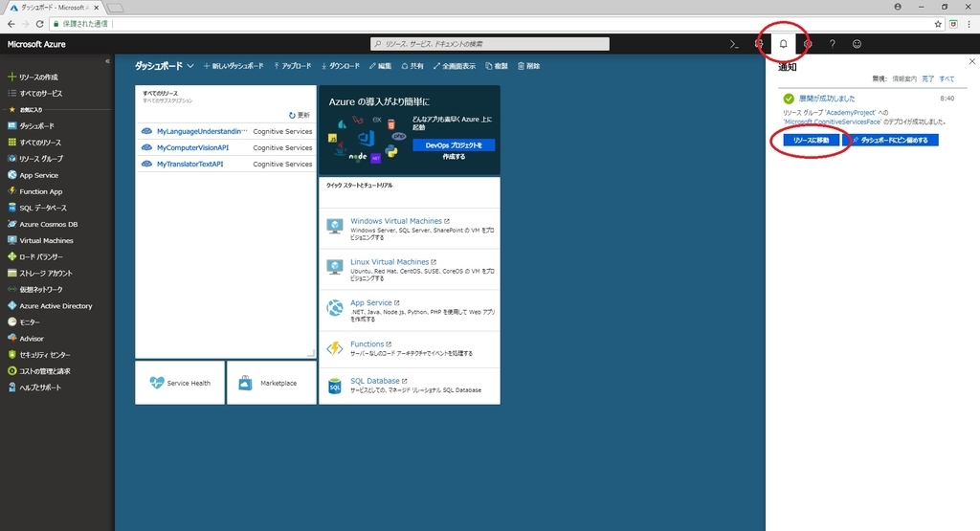Click the browser back arrow
980x531 pixels.
point(11,24)
